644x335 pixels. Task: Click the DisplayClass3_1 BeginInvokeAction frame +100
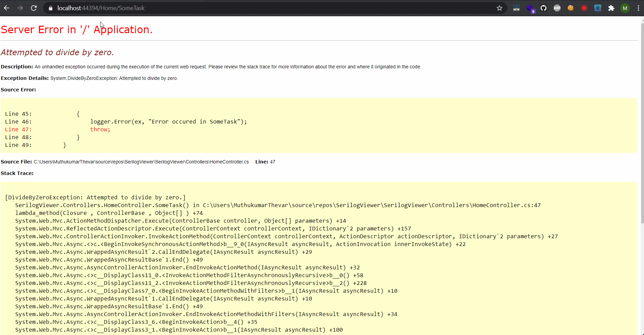coord(179,330)
